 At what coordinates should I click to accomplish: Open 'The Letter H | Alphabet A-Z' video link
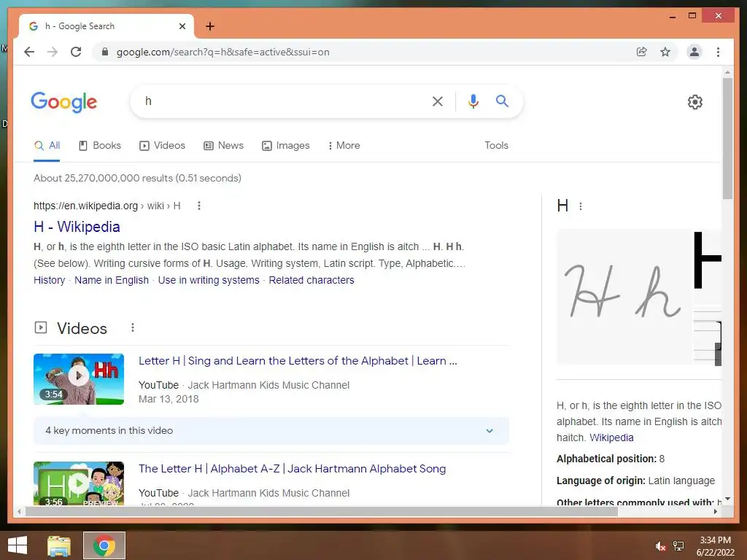(292, 469)
